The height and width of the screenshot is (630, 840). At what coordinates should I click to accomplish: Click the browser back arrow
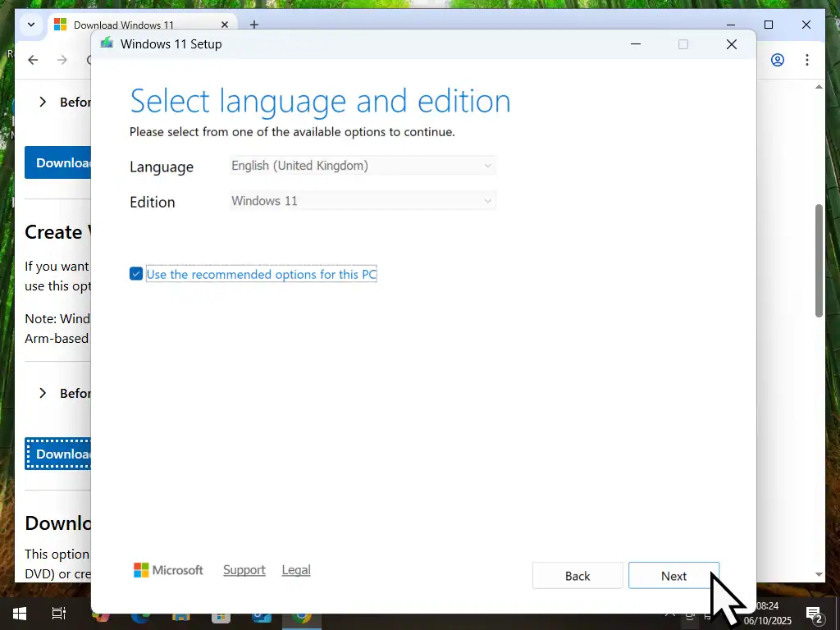click(x=33, y=60)
